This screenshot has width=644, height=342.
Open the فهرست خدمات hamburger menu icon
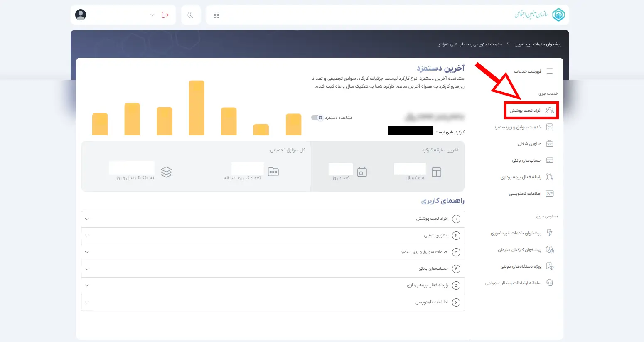tap(550, 71)
